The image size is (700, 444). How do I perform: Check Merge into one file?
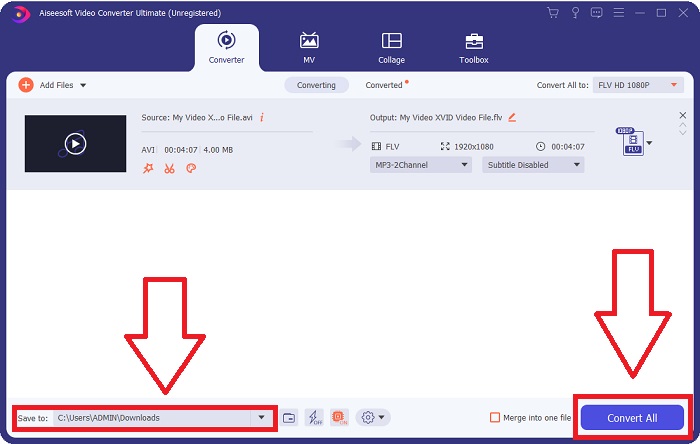(x=495, y=418)
